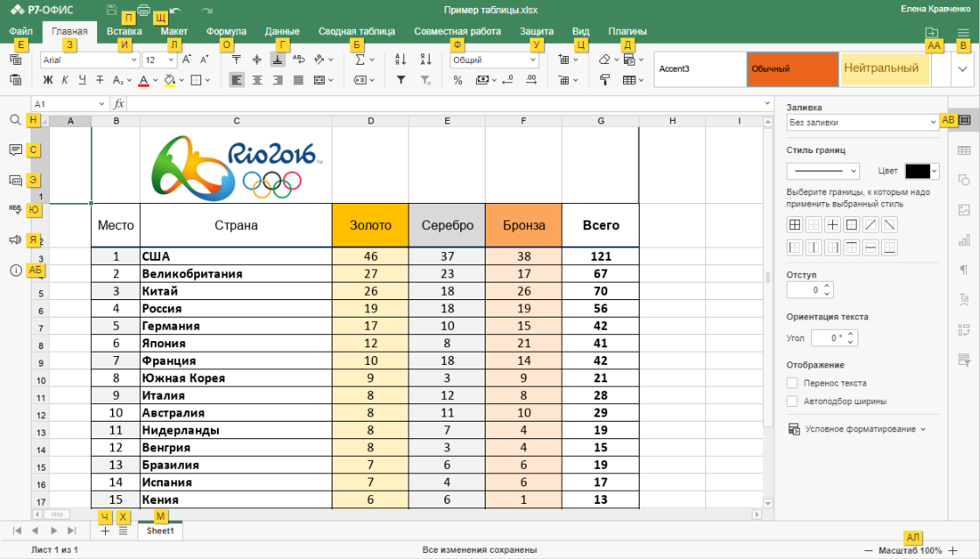980x559 pixels.
Task: Add a new sheet with plus button
Action: (105, 531)
